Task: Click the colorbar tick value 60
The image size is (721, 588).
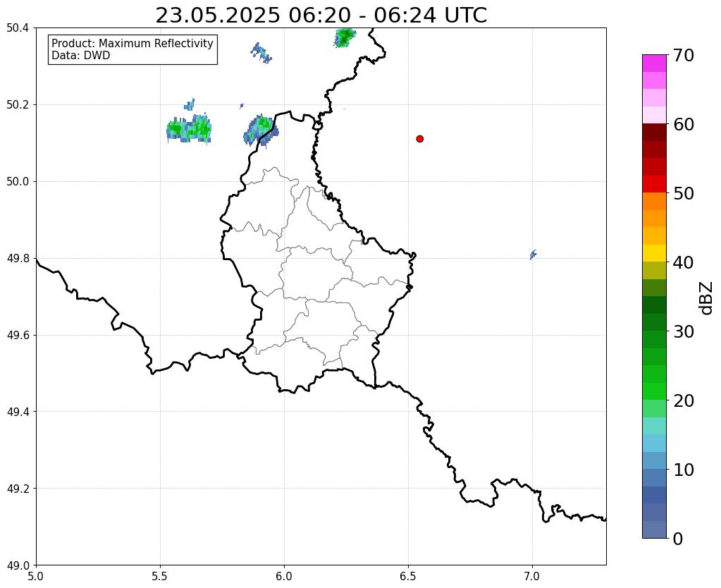Action: pyautogui.click(x=684, y=124)
